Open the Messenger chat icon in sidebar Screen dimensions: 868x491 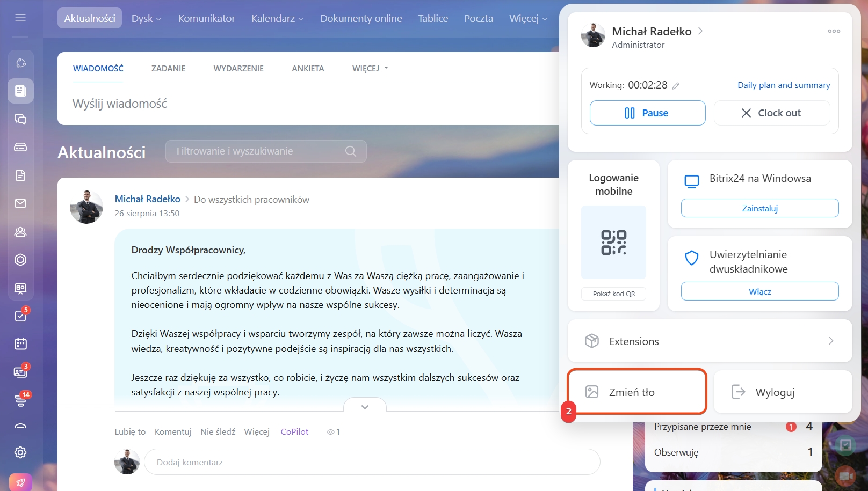point(20,119)
